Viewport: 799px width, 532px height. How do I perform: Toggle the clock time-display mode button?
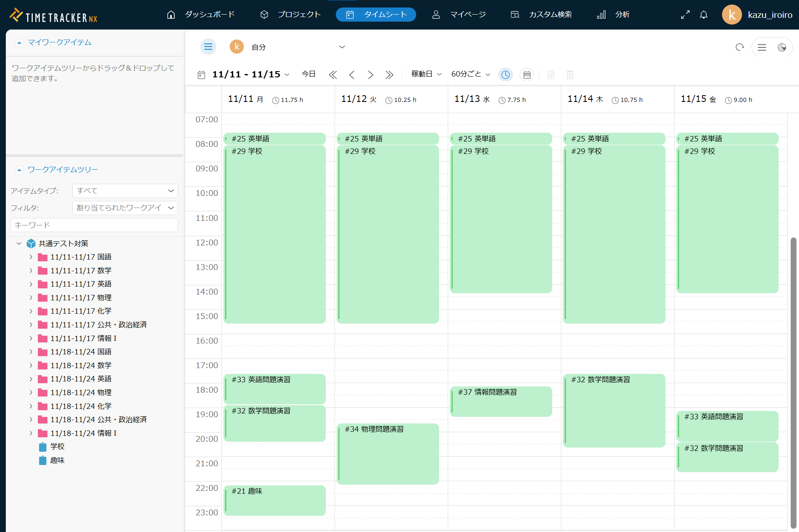(505, 75)
